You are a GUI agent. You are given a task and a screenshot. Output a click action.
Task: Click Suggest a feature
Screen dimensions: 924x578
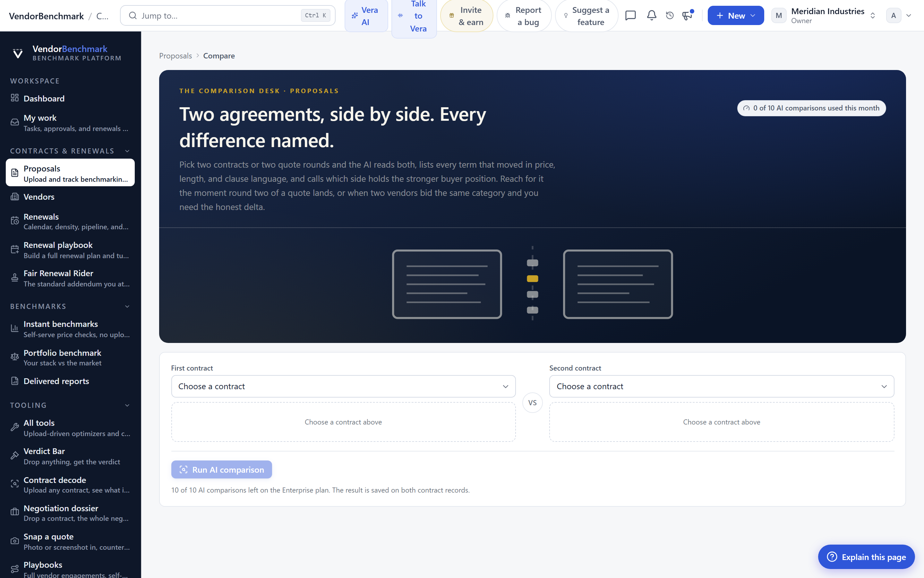point(586,16)
